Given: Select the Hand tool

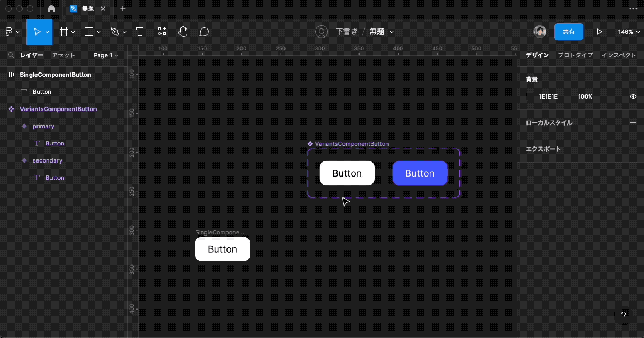Looking at the screenshot, I should (183, 32).
